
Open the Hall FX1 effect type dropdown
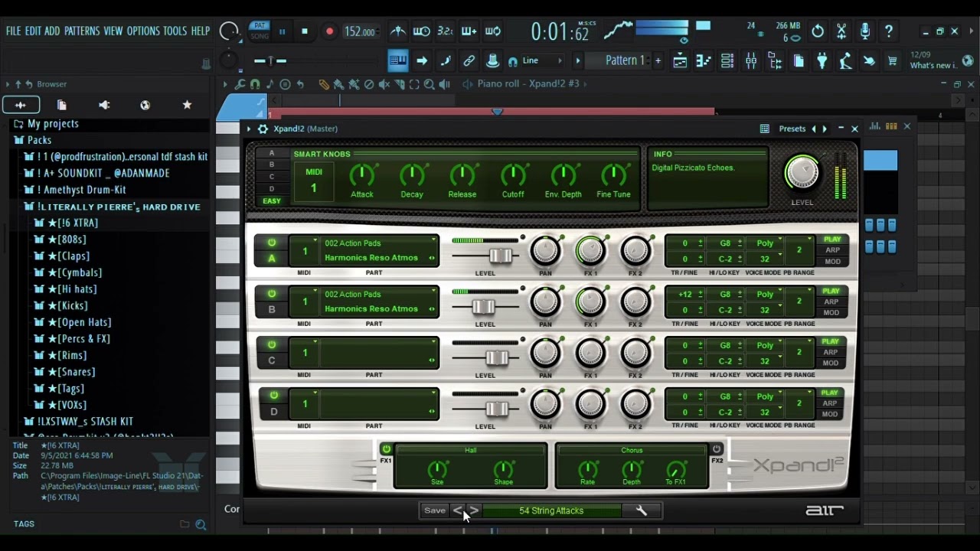[470, 450]
